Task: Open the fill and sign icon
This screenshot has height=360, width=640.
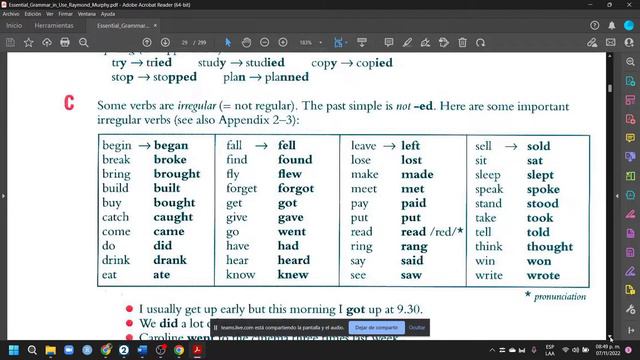Action: (x=592, y=42)
